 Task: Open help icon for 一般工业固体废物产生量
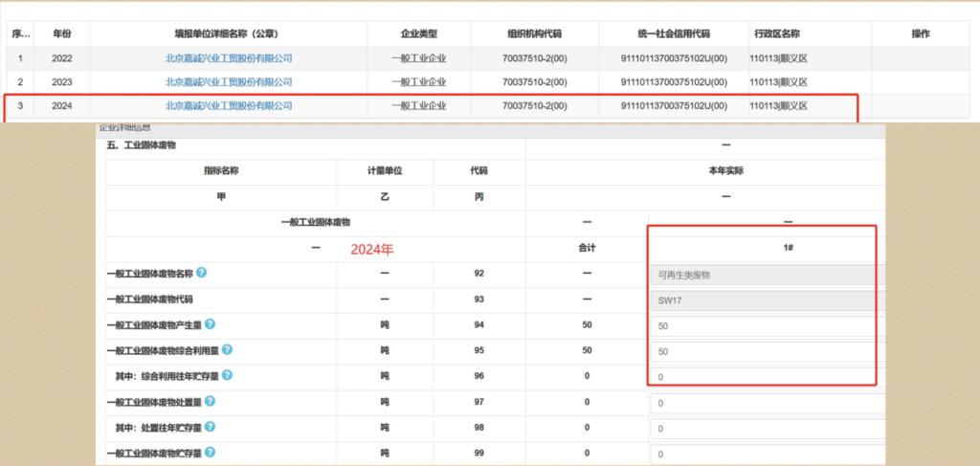[x=210, y=324]
